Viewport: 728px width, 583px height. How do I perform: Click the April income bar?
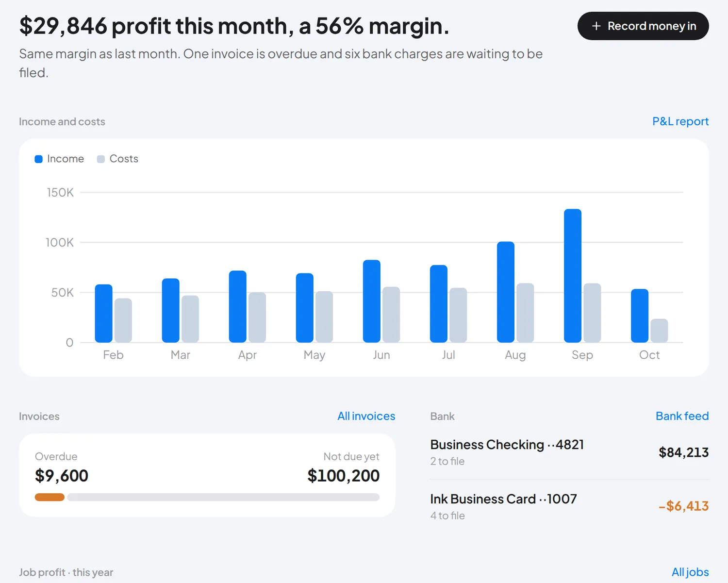click(x=238, y=307)
